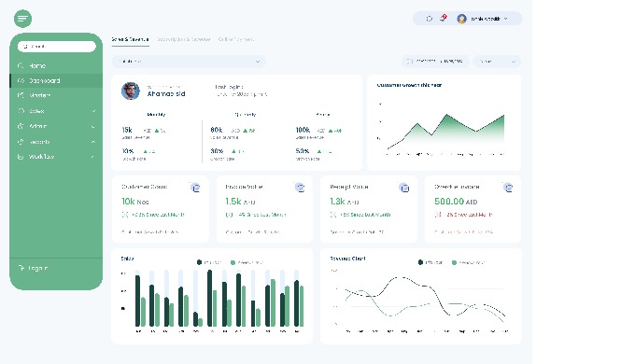Click the Home icon in sidebar
This screenshot has width=635, height=364.
pos(21,65)
